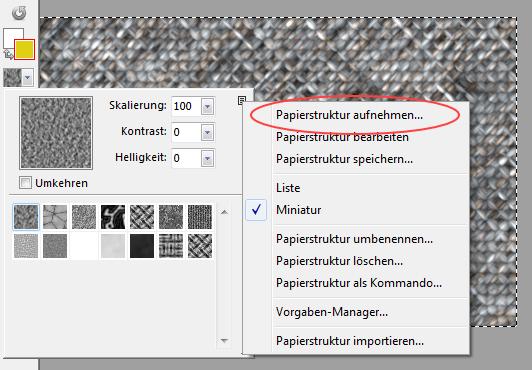This screenshot has height=370, width=532.
Task: Select the top-row diagonal basket weave thumbnail
Action: pyautogui.click(x=142, y=217)
